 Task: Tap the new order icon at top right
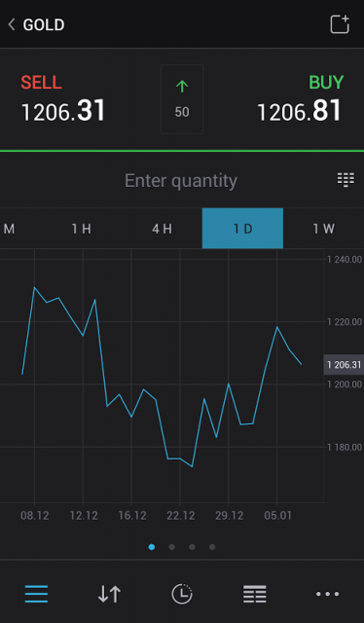coord(340,24)
